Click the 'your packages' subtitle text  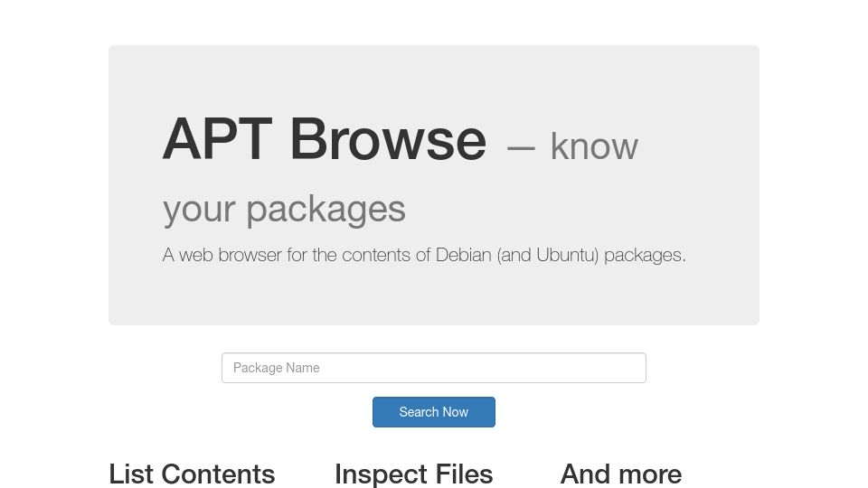click(284, 209)
